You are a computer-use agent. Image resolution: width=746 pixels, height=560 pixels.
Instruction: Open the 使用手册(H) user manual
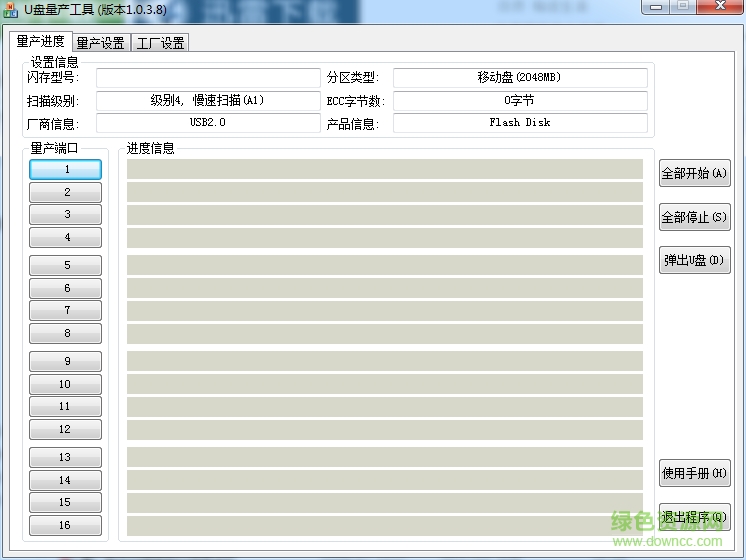(x=695, y=473)
